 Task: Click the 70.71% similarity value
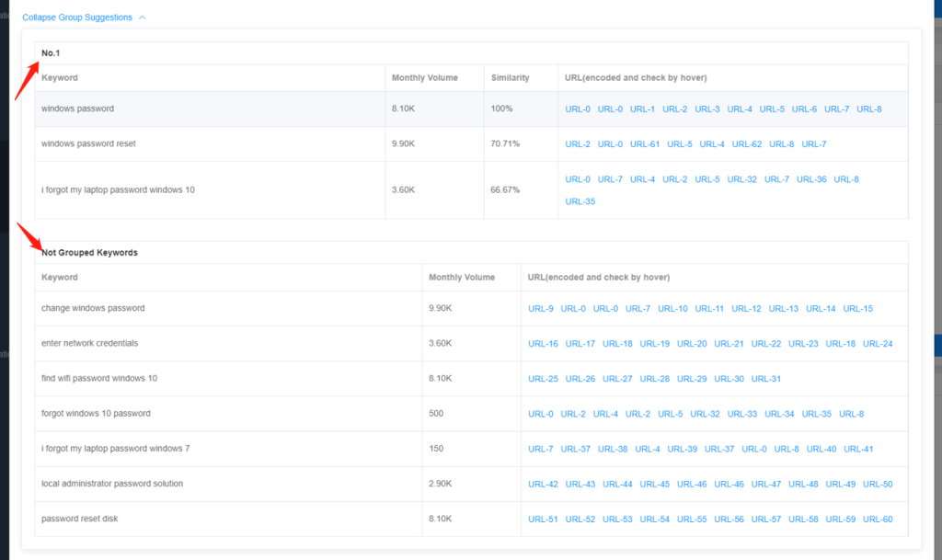coord(505,143)
